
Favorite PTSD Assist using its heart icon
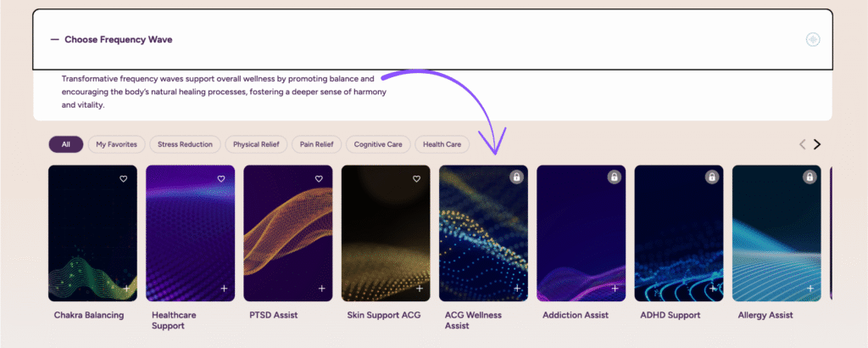click(x=319, y=179)
